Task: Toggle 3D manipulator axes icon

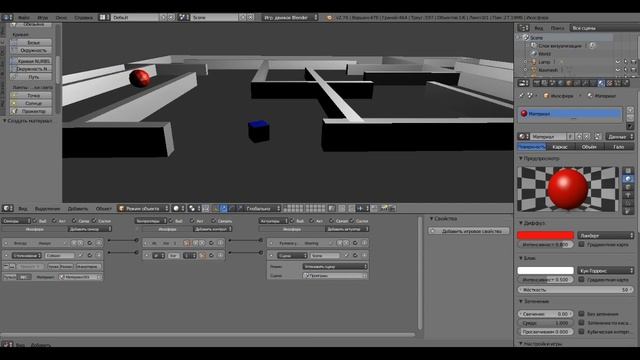Action: (215, 209)
